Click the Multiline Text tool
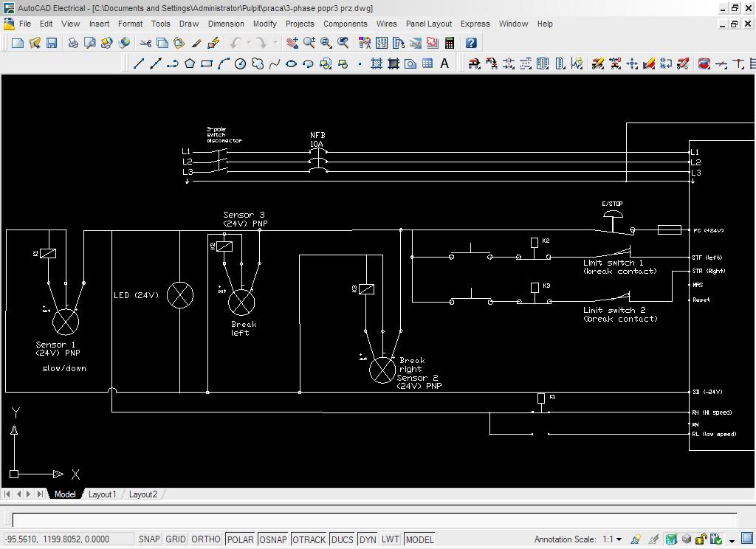756x549 pixels. (444, 63)
